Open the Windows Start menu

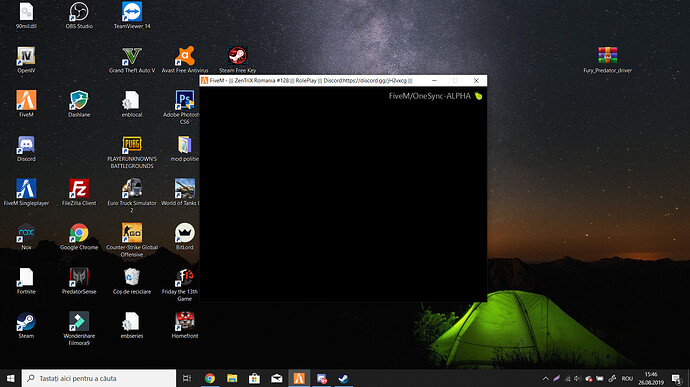[x=11, y=378]
